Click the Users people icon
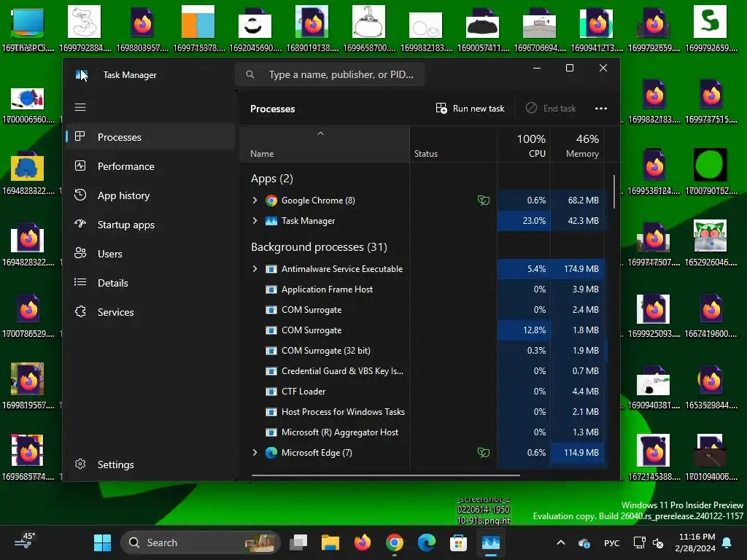 click(80, 253)
